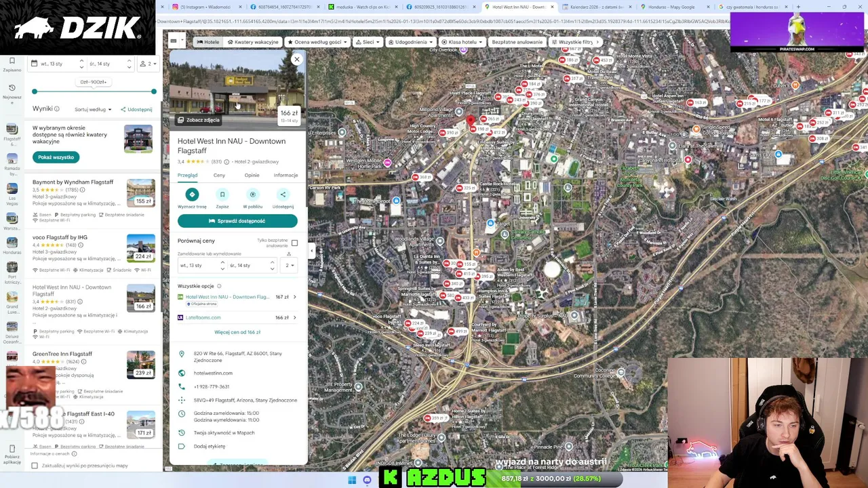Click the Twoja aktywność history icon
This screenshot has height=488, width=868.
181,432
